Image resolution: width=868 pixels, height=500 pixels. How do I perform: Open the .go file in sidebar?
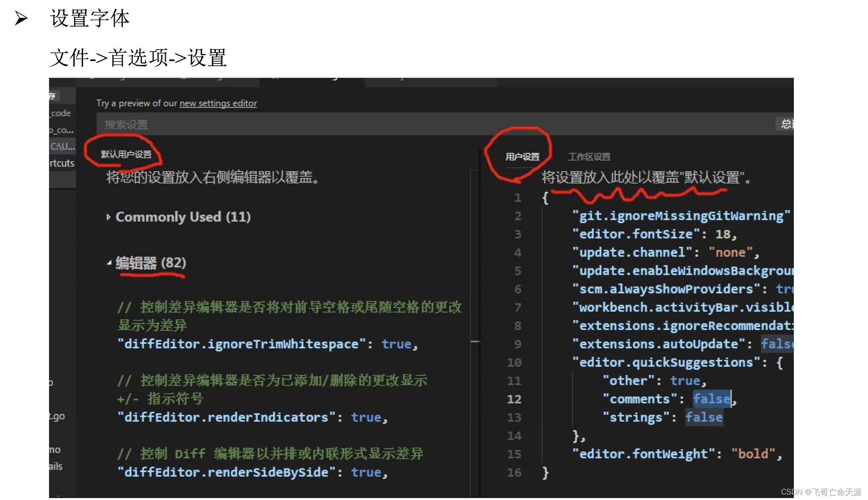(x=58, y=416)
